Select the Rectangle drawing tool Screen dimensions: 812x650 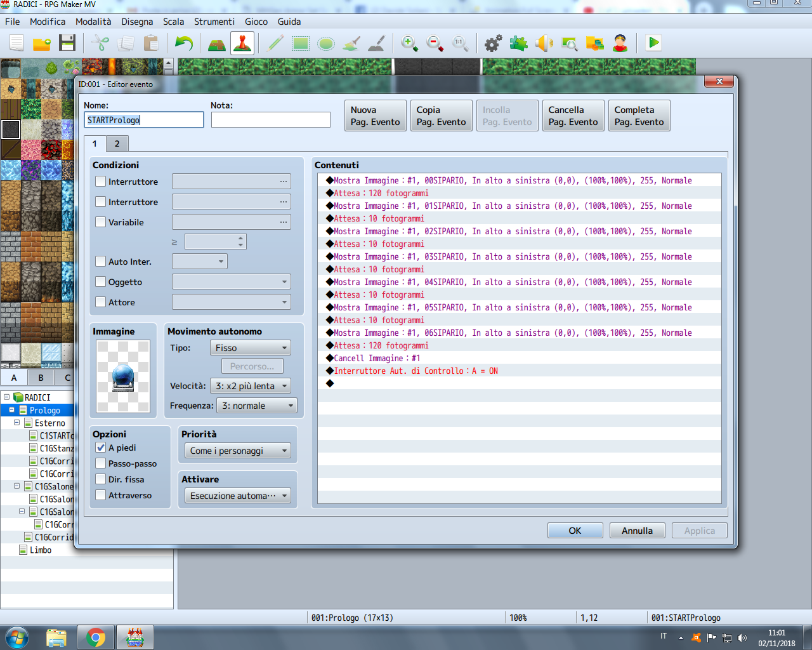[301, 43]
